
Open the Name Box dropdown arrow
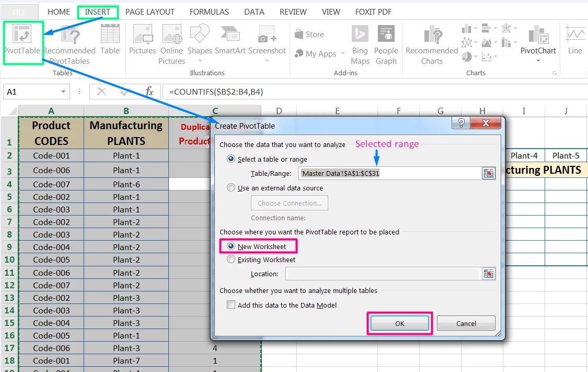(63, 91)
